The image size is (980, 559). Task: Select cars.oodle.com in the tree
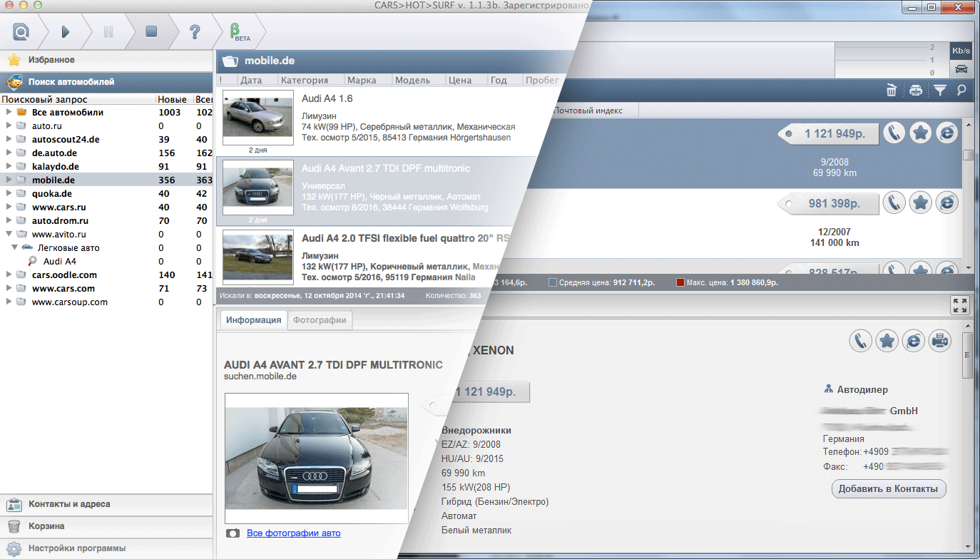tap(64, 275)
